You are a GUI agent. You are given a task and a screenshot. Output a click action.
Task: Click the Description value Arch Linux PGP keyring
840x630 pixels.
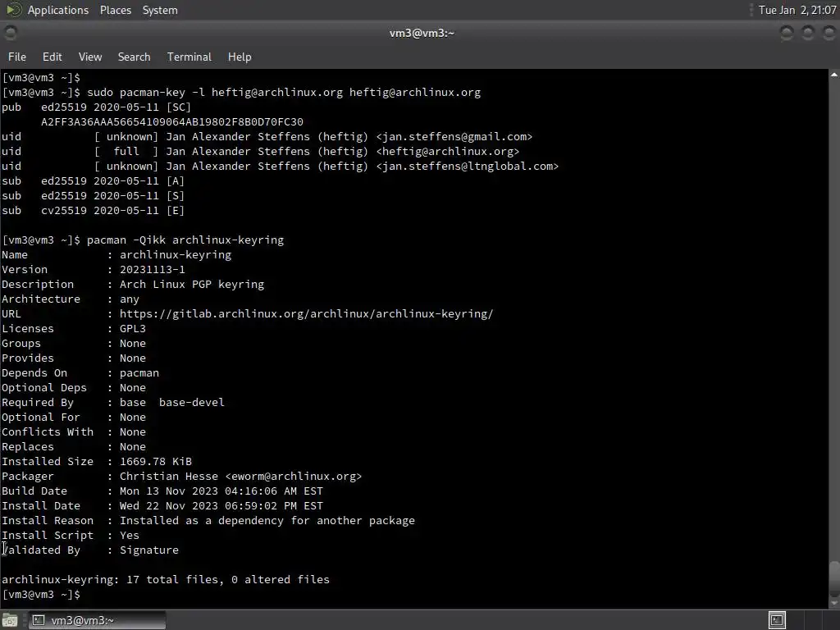[192, 285]
